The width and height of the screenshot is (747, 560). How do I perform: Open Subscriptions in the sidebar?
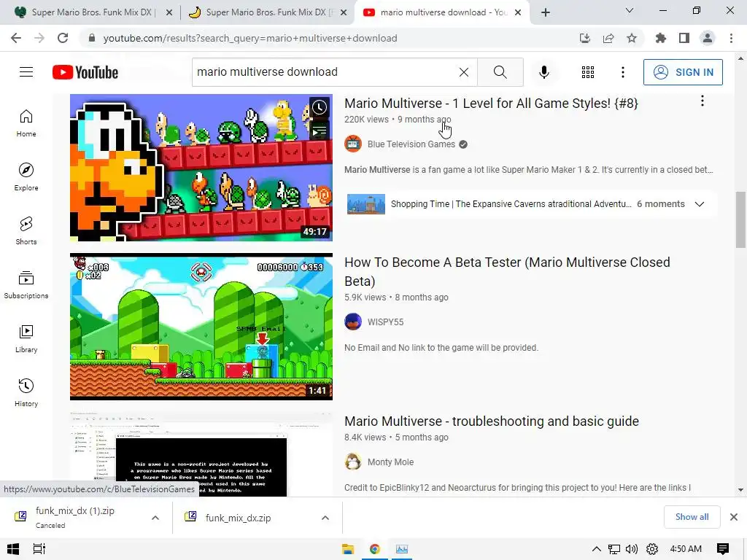(x=26, y=284)
